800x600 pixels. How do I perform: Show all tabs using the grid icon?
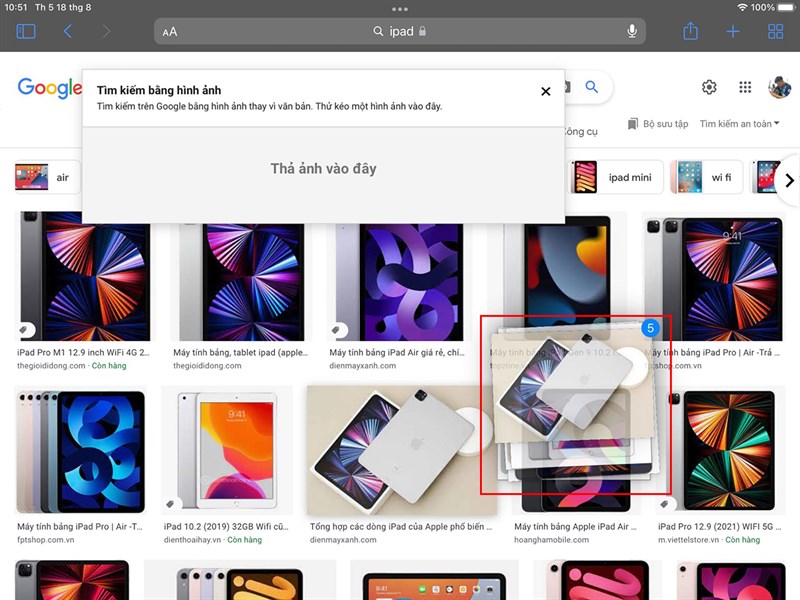click(x=777, y=31)
